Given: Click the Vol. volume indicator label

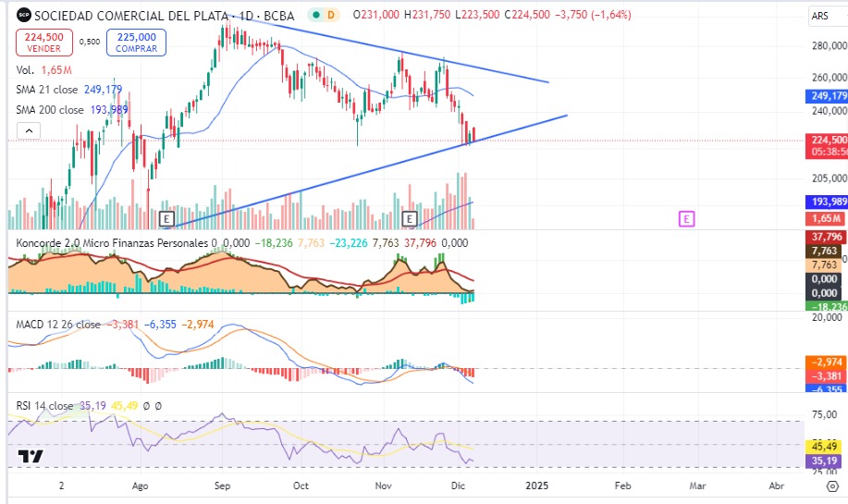Looking at the screenshot, I should tap(25, 70).
